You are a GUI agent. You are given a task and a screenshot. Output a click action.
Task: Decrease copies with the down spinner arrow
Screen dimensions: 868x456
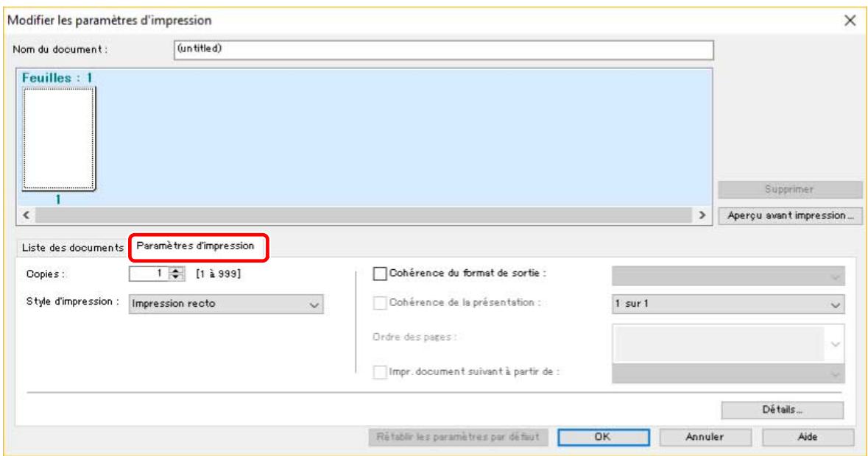point(176,277)
